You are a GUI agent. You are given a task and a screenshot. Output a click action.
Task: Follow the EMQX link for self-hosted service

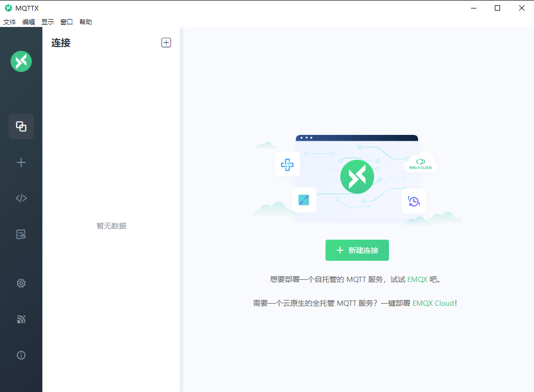(417, 279)
